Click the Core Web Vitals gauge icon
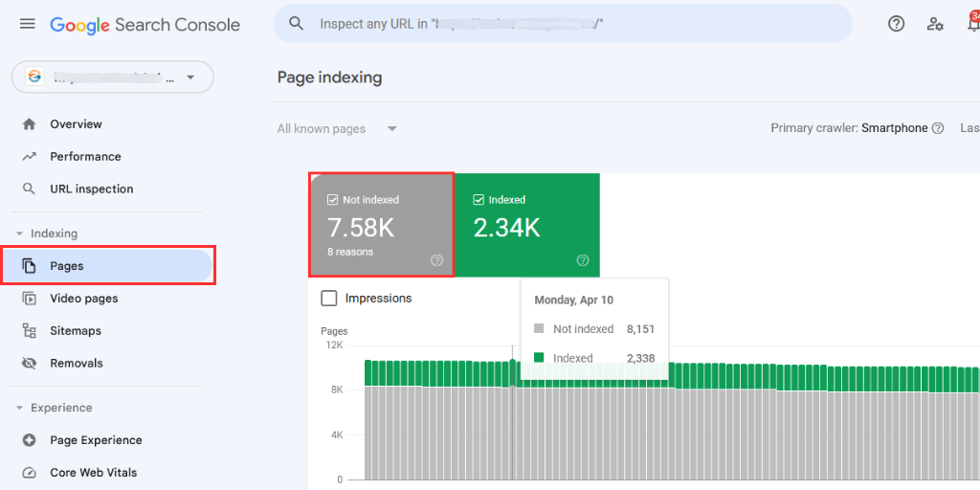 coord(29,473)
